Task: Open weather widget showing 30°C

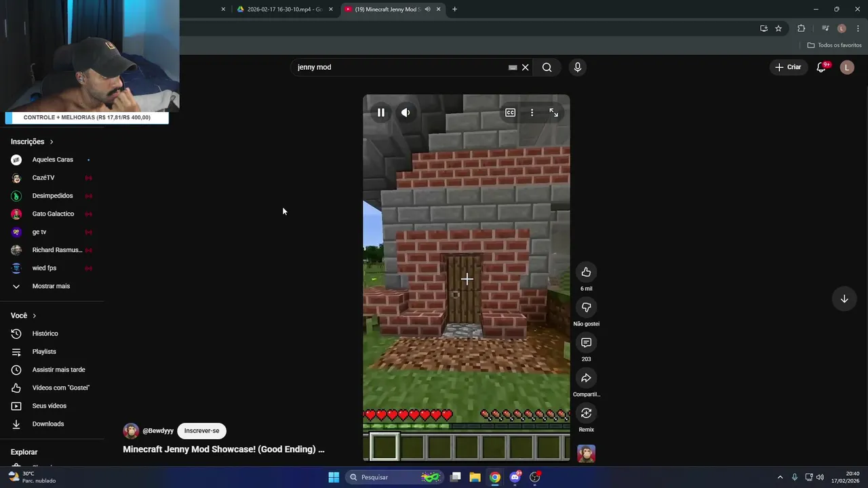Action: 32,477
